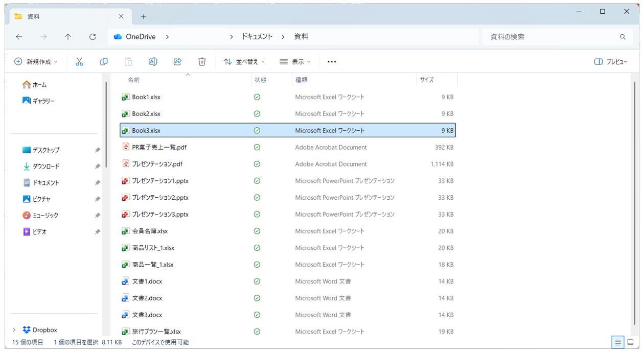Select the file 会員名簿.xlsx
The width and height of the screenshot is (644, 353).
[x=150, y=231]
